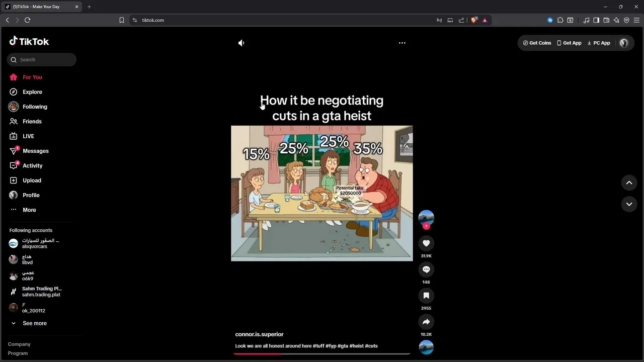
Task: Open connor.is.superior username link
Action: 259,334
